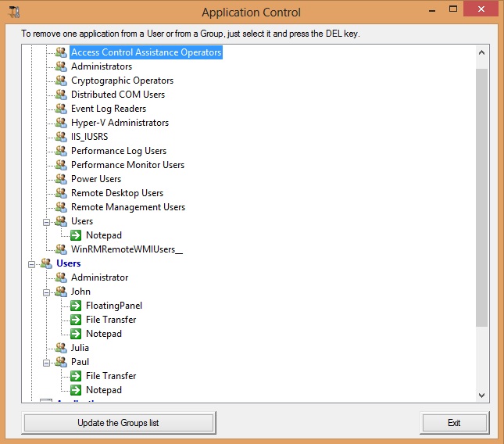Select the John user label
This screenshot has height=444, width=504.
[80, 292]
